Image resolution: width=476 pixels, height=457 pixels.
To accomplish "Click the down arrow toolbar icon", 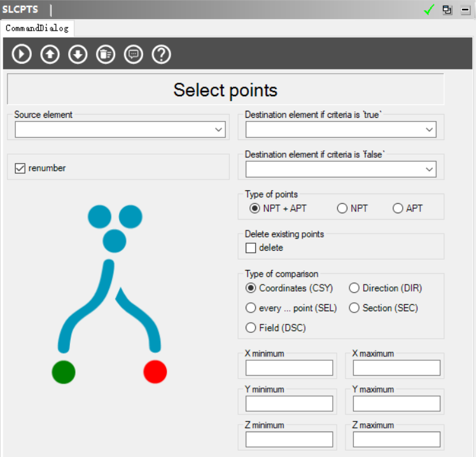I will click(x=78, y=54).
